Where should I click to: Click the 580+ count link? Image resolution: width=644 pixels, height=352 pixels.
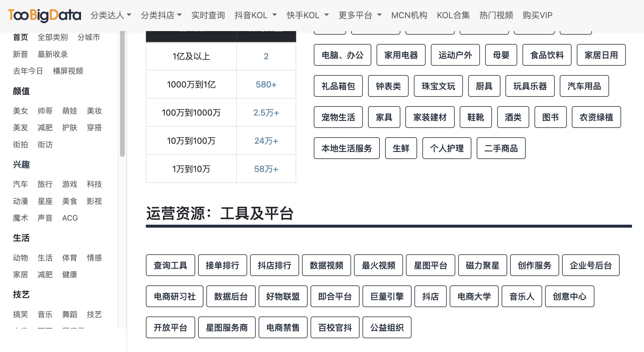pyautogui.click(x=266, y=84)
